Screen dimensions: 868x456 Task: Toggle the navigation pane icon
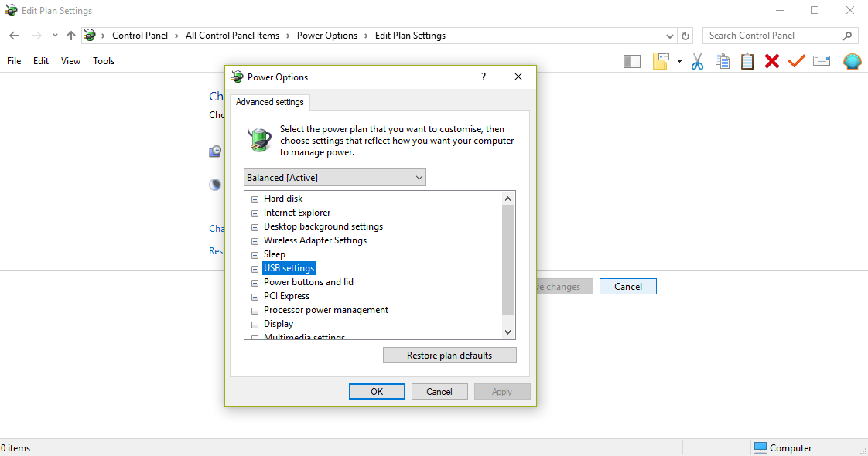(632, 61)
